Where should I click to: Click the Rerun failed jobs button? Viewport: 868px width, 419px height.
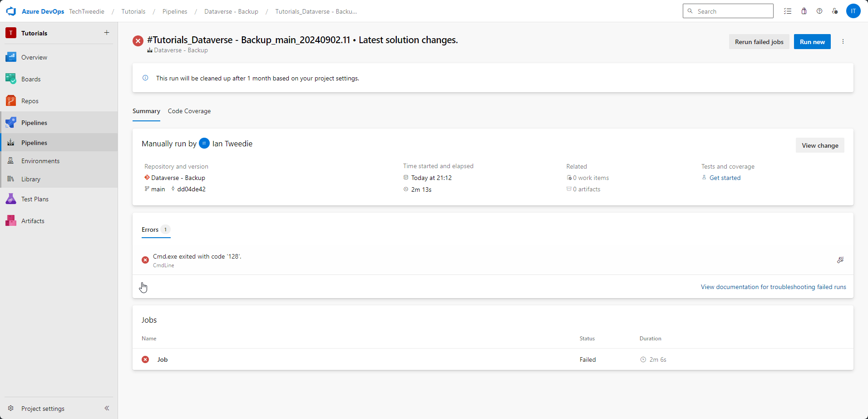759,41
